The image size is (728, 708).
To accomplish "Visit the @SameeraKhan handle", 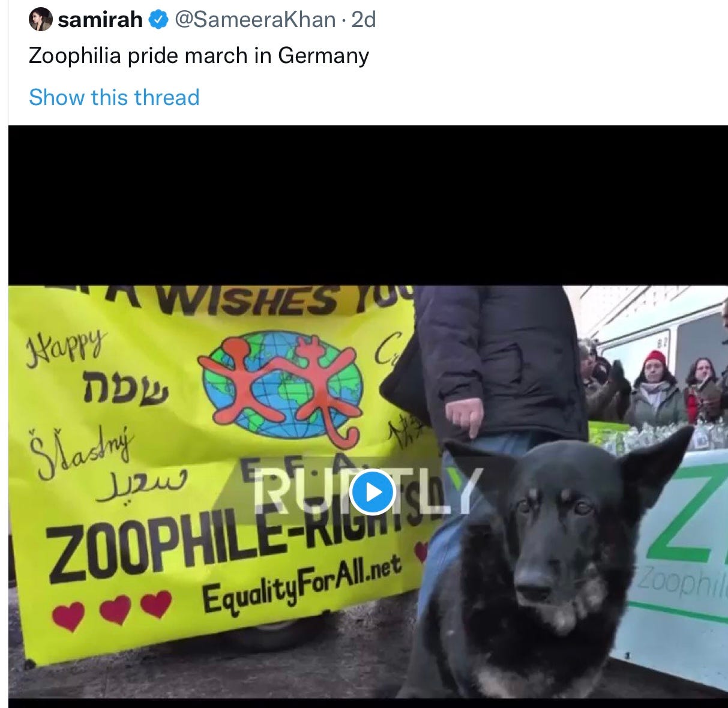I will [x=254, y=20].
